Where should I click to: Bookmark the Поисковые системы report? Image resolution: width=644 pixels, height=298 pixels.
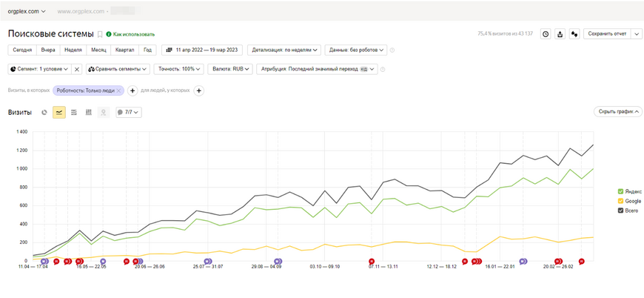(101, 34)
